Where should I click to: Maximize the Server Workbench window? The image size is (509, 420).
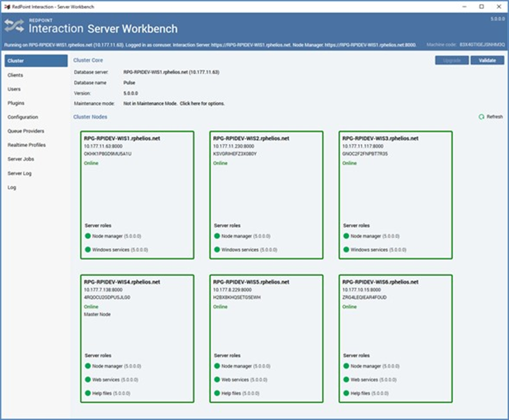(x=481, y=6)
